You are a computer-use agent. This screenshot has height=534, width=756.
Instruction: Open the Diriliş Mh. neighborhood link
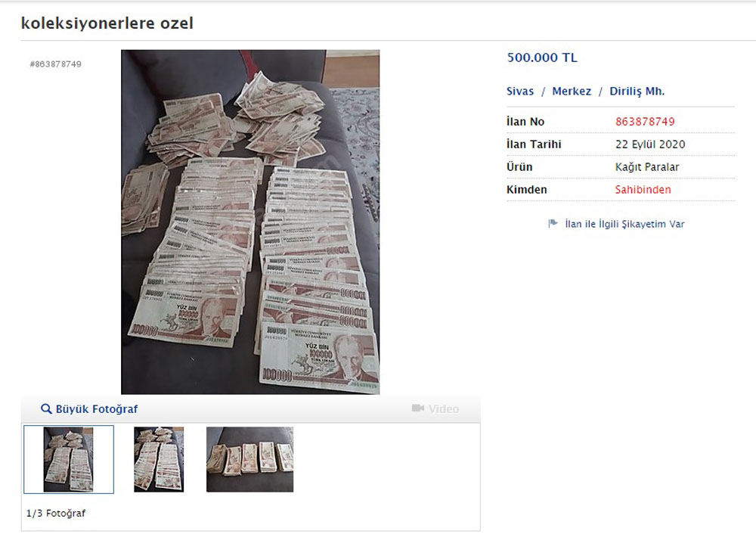[x=637, y=92]
